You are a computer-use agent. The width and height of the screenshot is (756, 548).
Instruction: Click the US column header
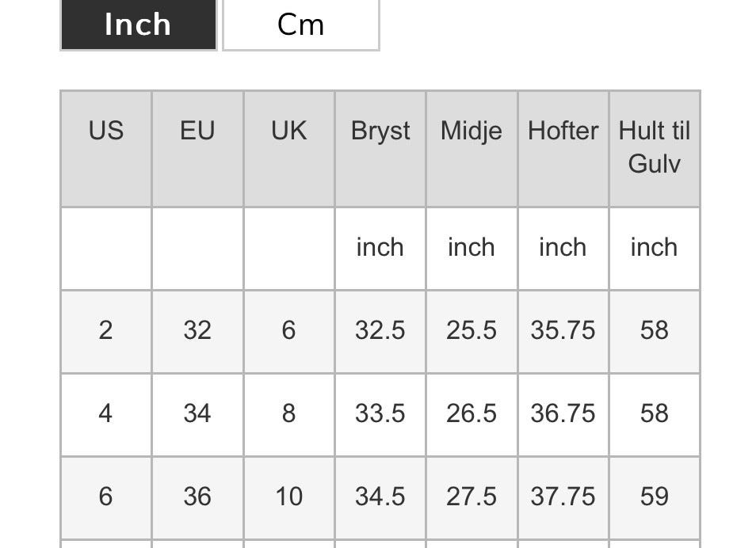(x=105, y=131)
